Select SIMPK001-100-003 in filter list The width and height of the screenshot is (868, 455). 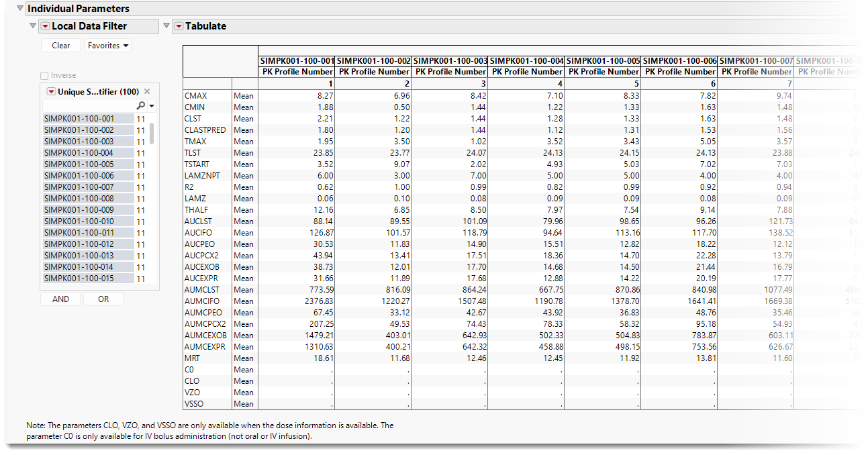pyautogui.click(x=89, y=142)
